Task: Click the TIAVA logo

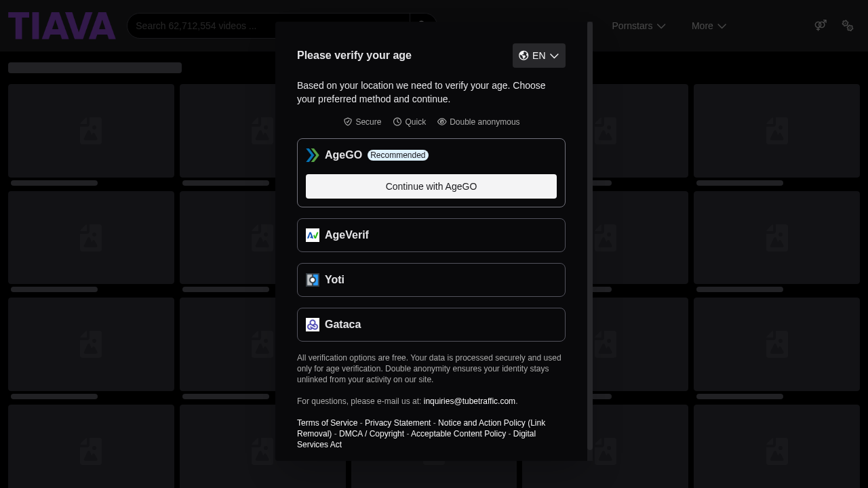Action: click(62, 26)
